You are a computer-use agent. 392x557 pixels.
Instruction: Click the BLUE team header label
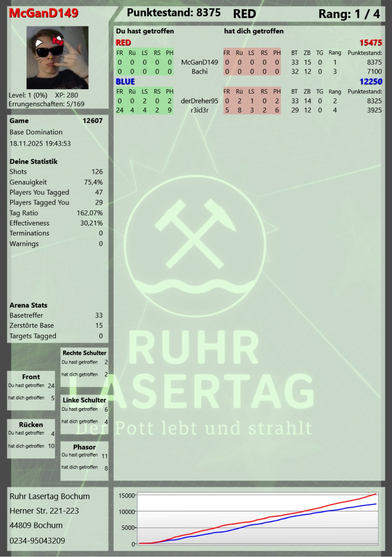pos(125,82)
